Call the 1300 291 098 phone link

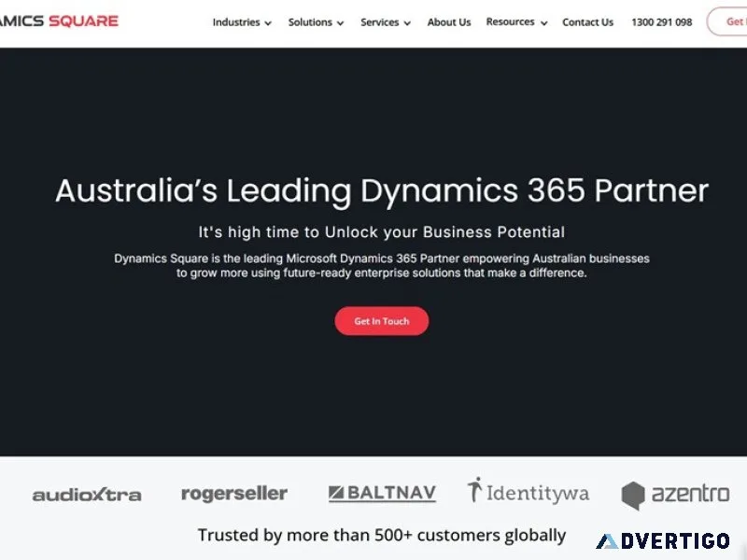point(662,22)
